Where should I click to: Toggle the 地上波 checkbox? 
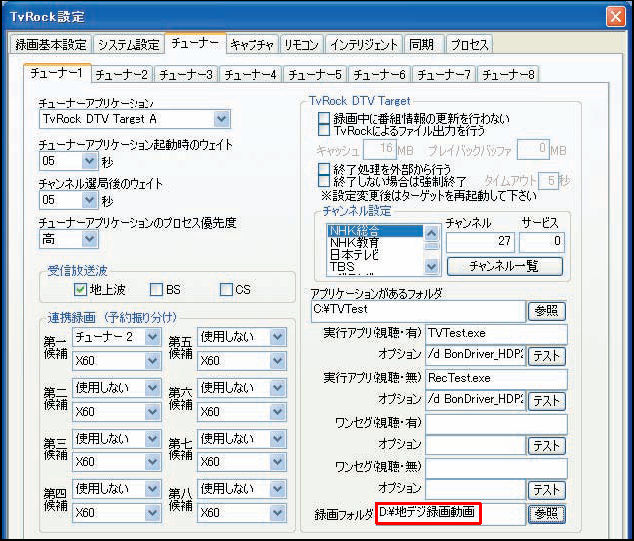click(x=80, y=290)
